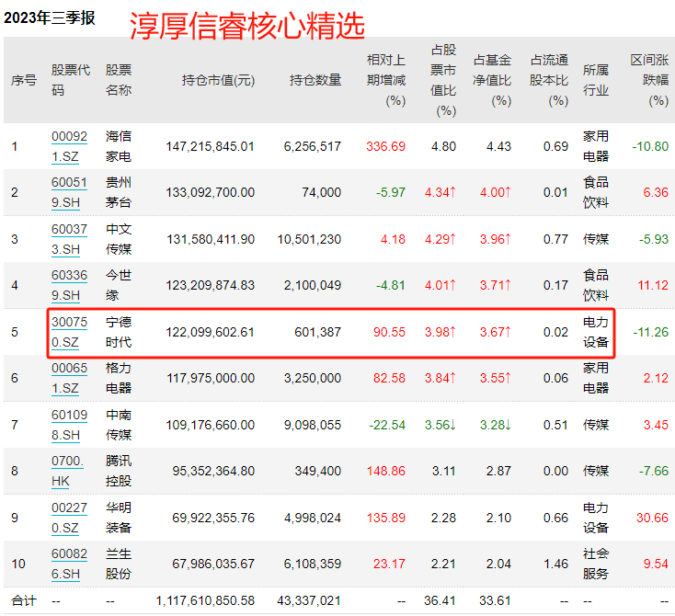This screenshot has width=675, height=616.
Task: Click the 占基金净值比(%) column header
Action: (x=492, y=80)
